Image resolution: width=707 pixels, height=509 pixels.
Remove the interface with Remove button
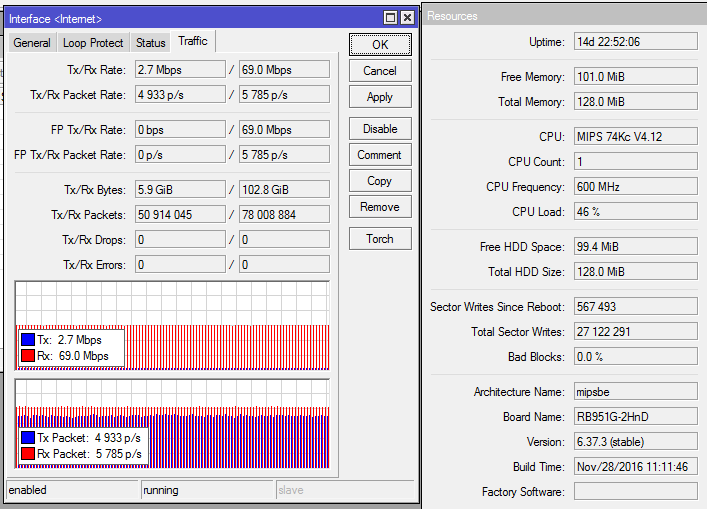pos(379,207)
